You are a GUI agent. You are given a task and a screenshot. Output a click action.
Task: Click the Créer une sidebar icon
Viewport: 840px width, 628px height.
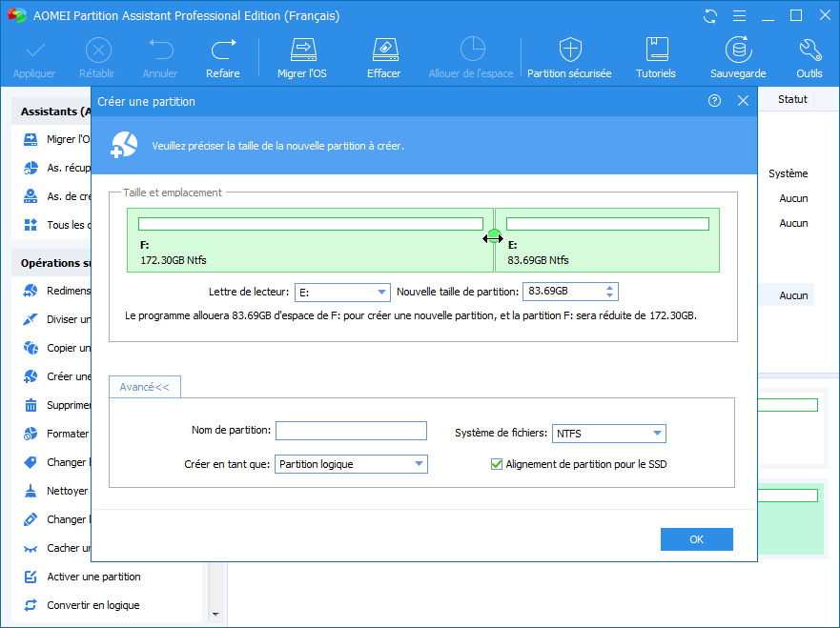pyautogui.click(x=31, y=377)
